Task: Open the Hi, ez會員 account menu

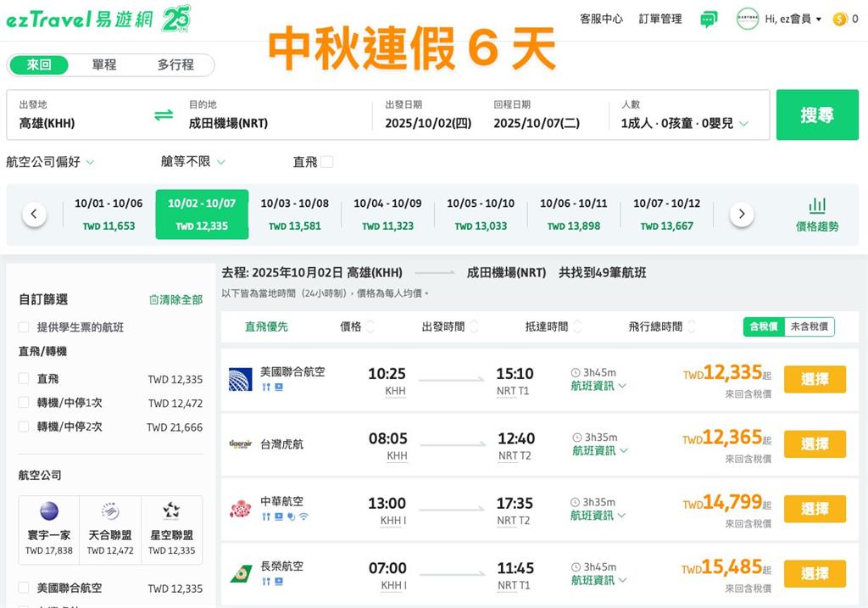Action: 793,19
